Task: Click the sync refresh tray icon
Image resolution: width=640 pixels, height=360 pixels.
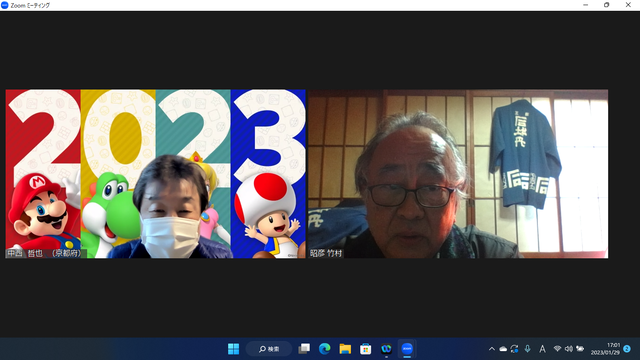Action: 514,349
